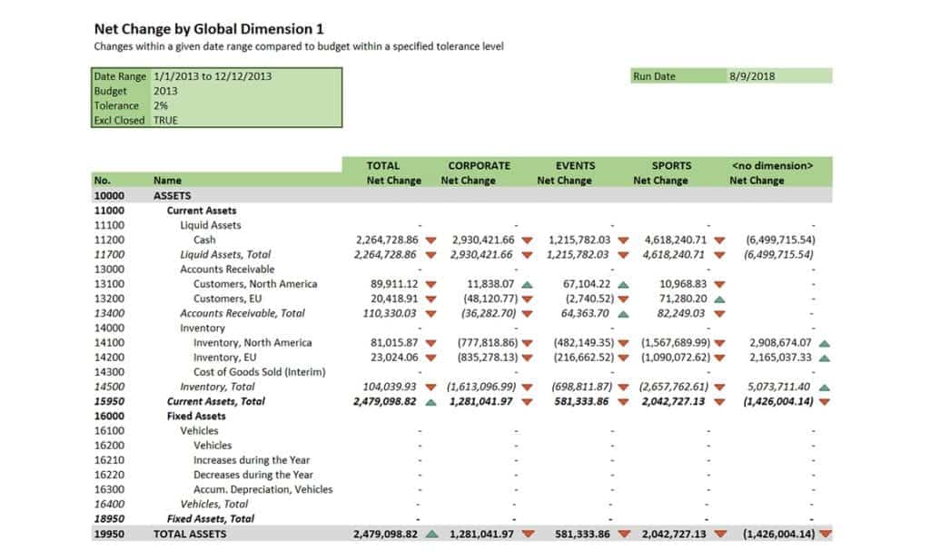This screenshot has width=930, height=560.
Task: Click the Date Range value cell
Action: click(246, 76)
